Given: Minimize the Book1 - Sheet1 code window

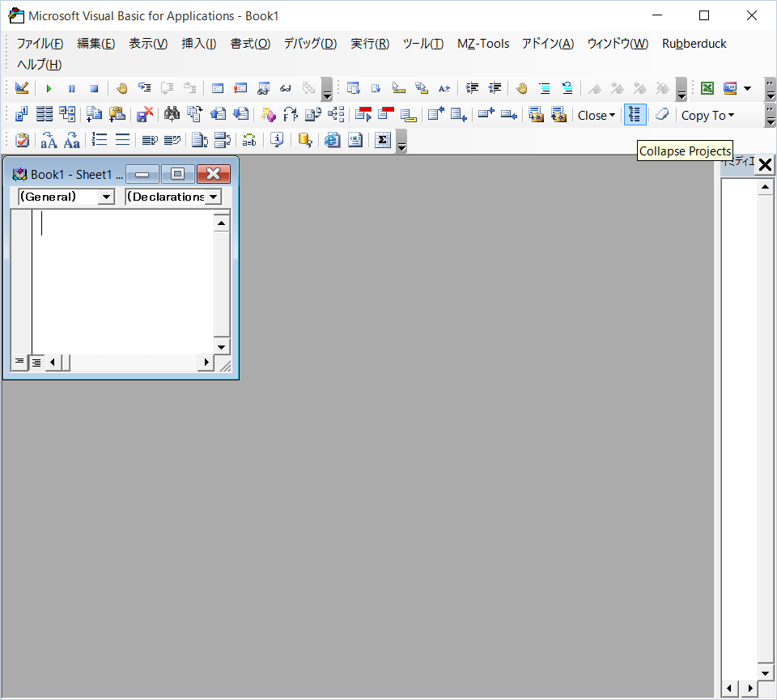Looking at the screenshot, I should tap(142, 174).
